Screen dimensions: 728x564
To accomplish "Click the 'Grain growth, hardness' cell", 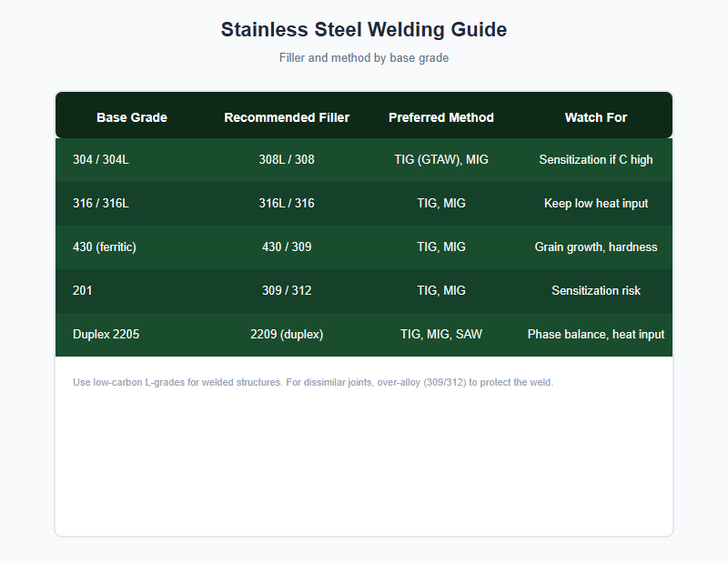I will click(596, 247).
